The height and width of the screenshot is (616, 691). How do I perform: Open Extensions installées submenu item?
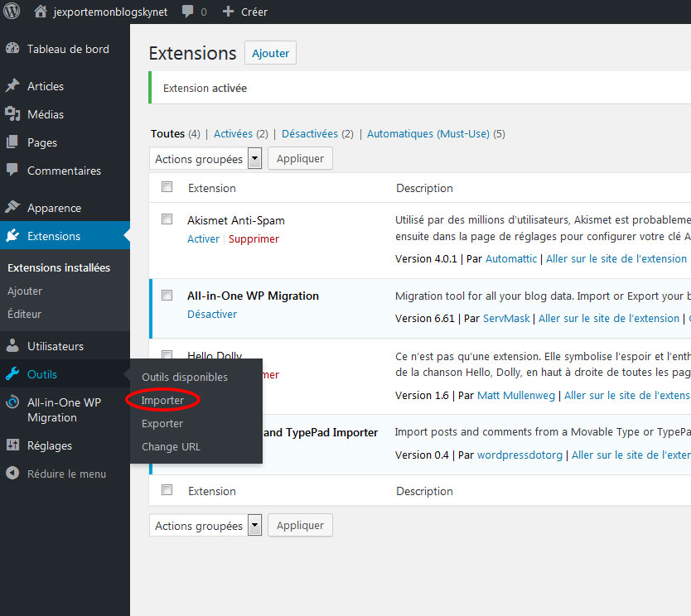[x=59, y=267]
